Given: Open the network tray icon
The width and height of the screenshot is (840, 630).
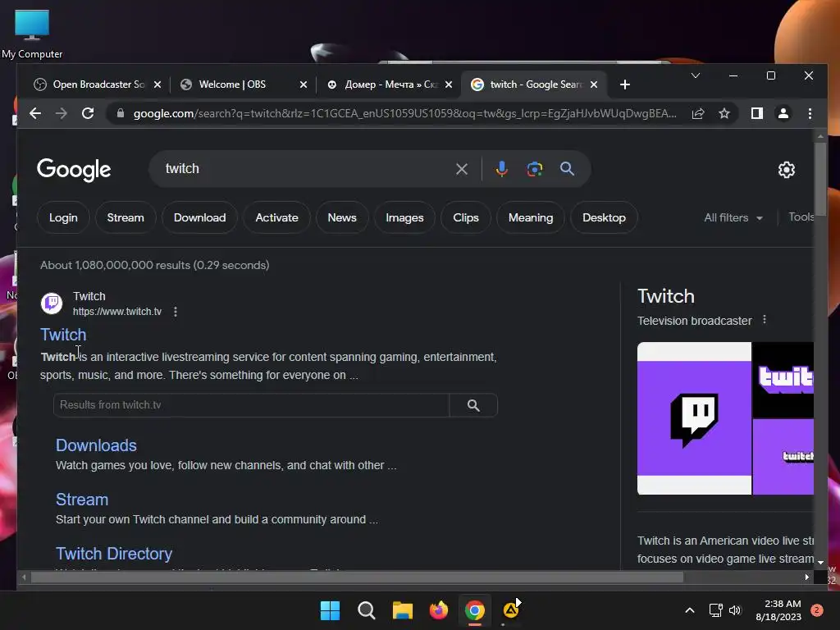Looking at the screenshot, I should (715, 610).
